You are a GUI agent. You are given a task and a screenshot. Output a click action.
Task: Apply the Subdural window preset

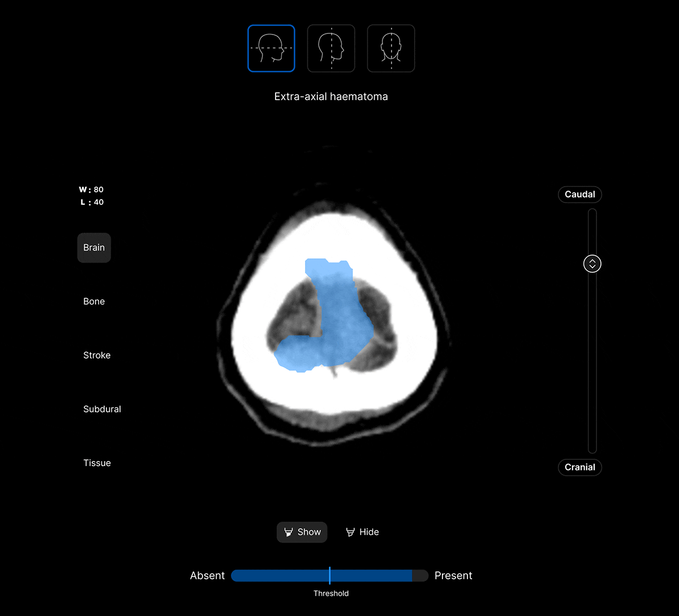pyautogui.click(x=102, y=409)
